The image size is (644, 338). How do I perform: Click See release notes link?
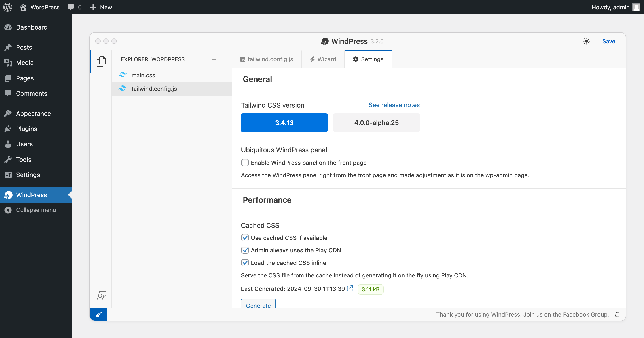pyautogui.click(x=394, y=105)
